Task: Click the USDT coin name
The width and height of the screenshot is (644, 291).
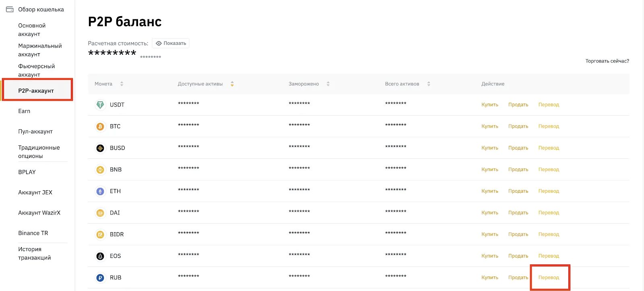Action: coord(117,105)
